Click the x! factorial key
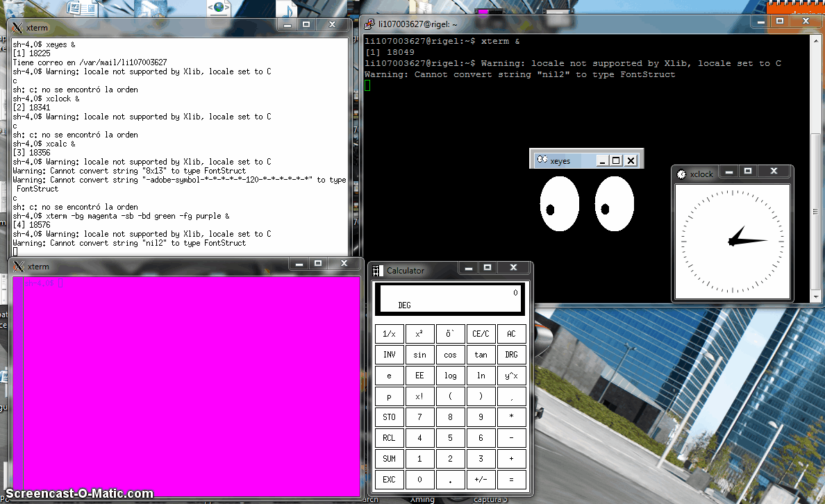825x504 pixels. click(x=419, y=396)
